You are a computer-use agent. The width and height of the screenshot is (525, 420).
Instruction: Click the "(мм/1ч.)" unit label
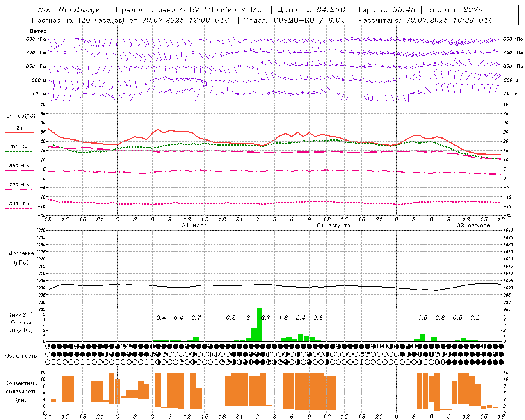coord(21,330)
